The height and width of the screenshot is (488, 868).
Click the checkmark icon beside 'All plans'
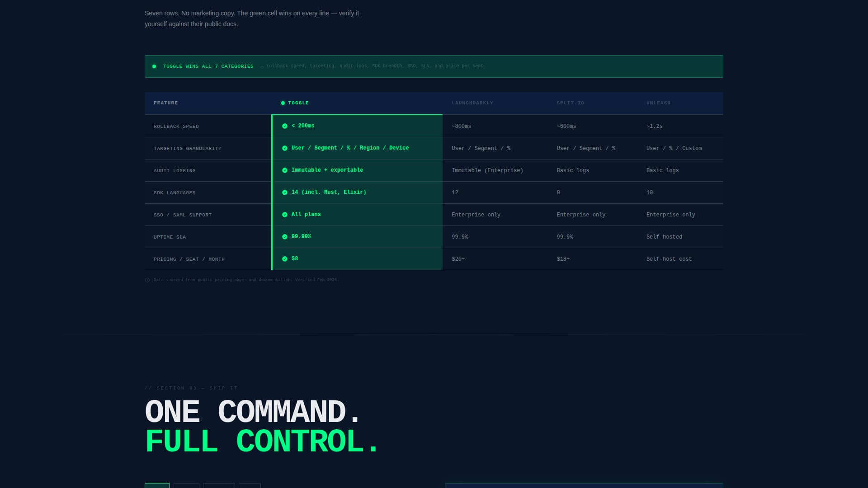click(285, 215)
